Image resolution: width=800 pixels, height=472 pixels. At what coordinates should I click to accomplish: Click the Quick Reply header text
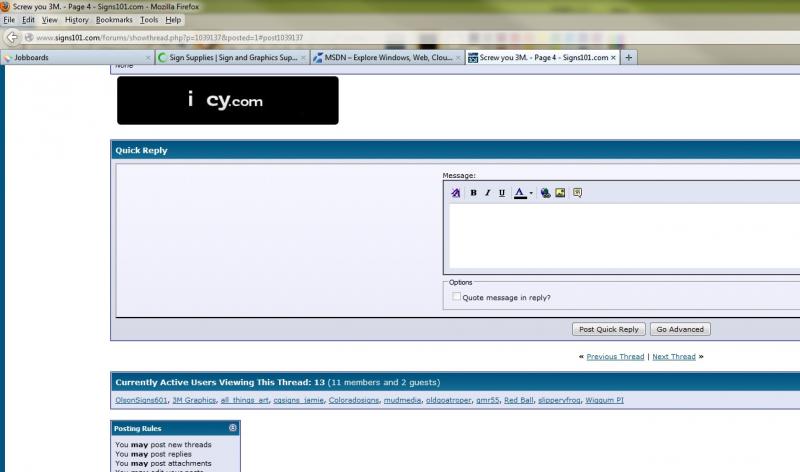tap(141, 151)
